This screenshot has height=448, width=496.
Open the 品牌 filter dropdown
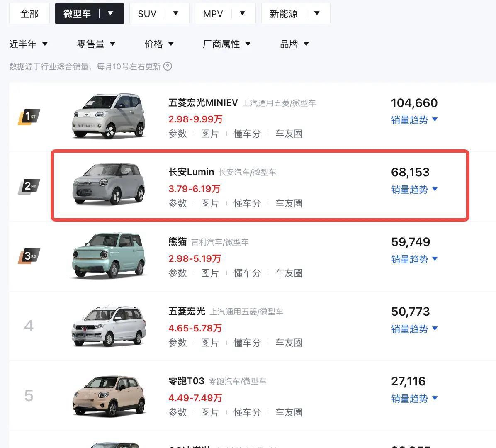pos(294,44)
